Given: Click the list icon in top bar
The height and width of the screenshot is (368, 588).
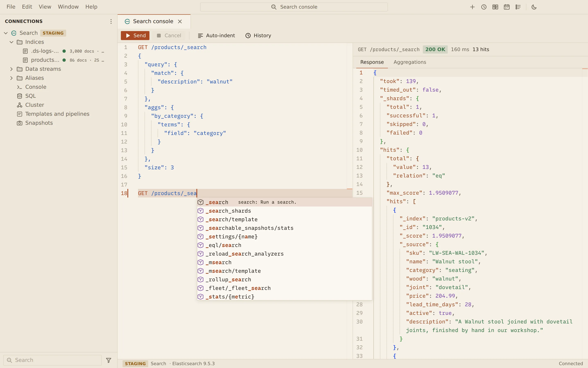Looking at the screenshot, I should pos(518,7).
